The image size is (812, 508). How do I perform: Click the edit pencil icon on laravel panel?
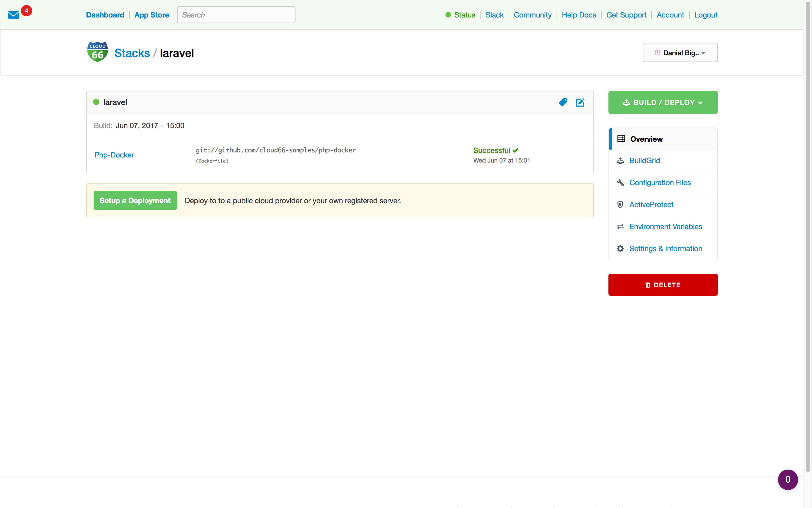tap(580, 102)
